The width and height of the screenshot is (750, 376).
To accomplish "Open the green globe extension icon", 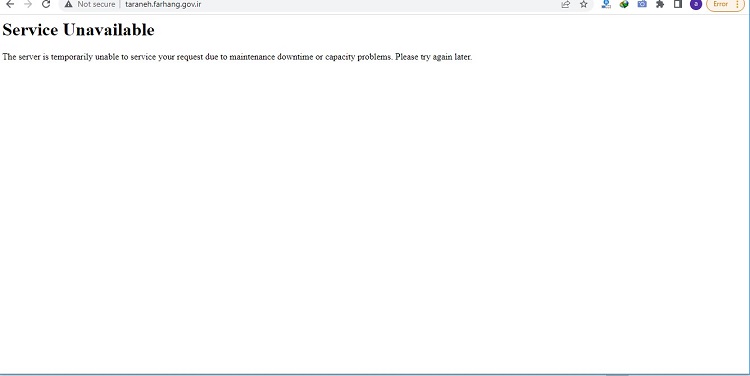I will pos(624,4).
